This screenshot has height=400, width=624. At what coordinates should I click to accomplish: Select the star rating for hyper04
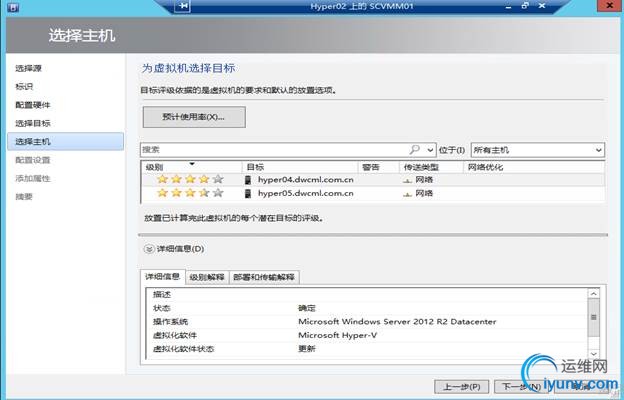pos(190,180)
